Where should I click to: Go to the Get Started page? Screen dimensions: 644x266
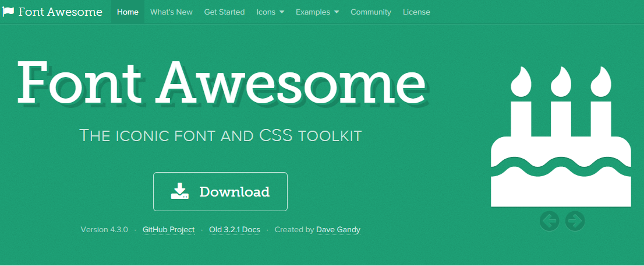click(224, 12)
